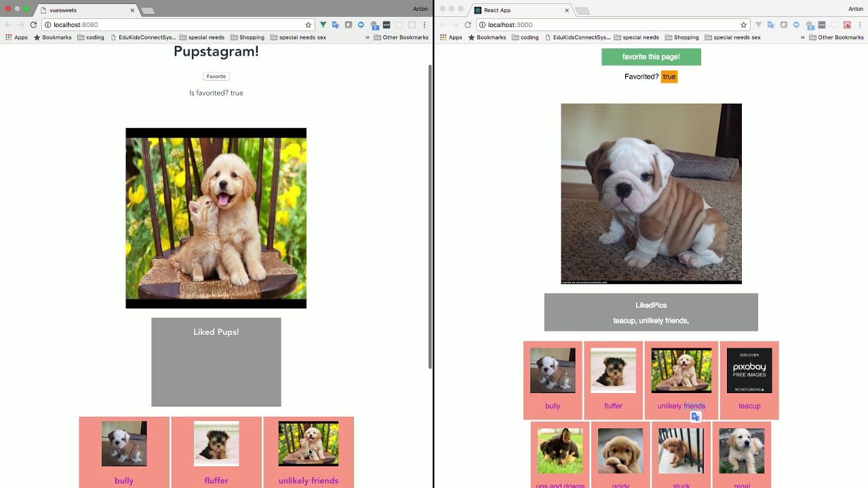Open Chrome menu in React App window
The width and height of the screenshot is (868, 488).
coord(860,25)
